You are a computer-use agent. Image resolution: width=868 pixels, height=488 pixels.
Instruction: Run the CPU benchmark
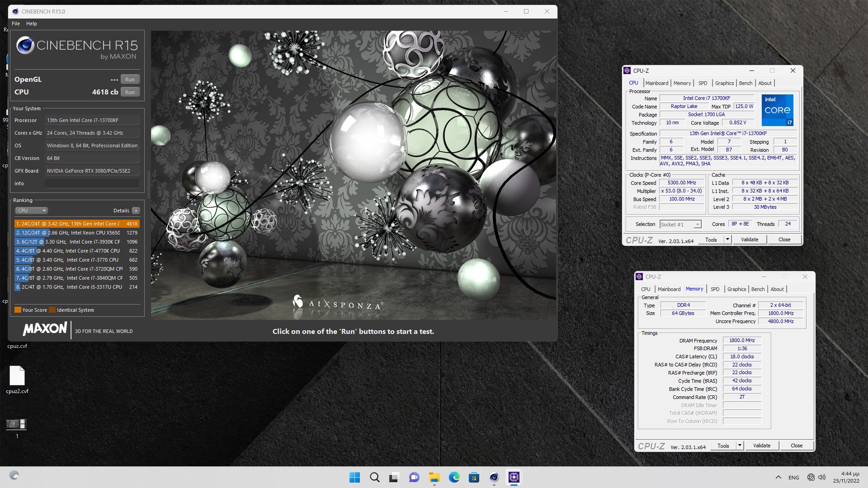[x=130, y=92]
